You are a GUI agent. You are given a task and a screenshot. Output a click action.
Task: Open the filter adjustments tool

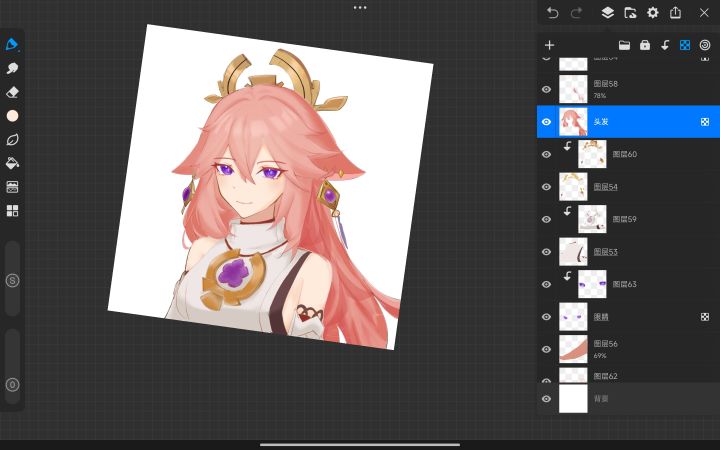tap(12, 187)
